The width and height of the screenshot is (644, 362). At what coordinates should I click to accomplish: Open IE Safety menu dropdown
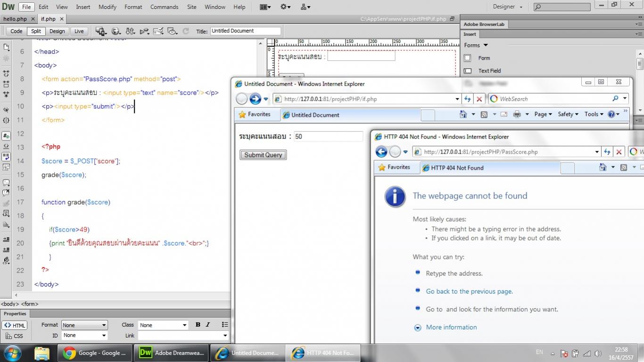pyautogui.click(x=568, y=114)
